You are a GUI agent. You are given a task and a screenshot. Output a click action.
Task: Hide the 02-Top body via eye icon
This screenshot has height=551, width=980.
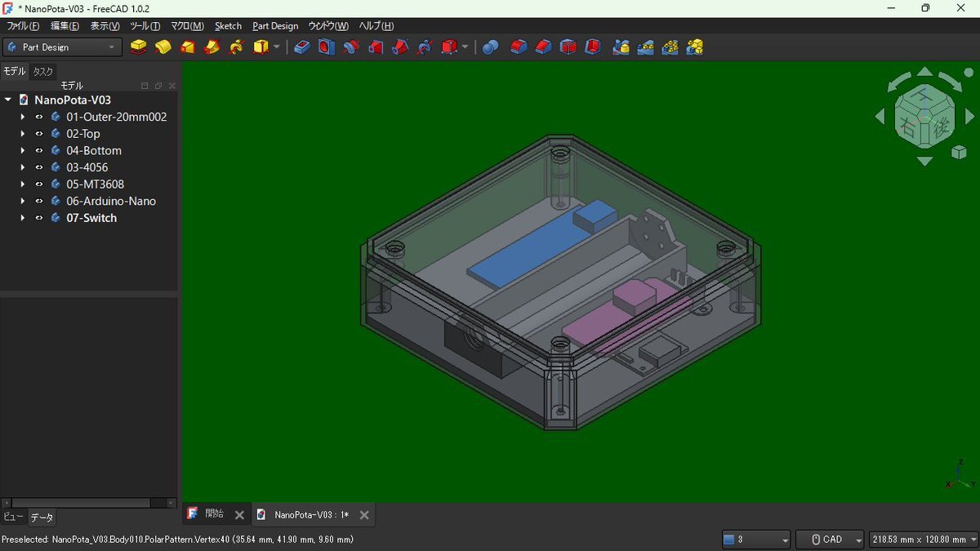[38, 134]
